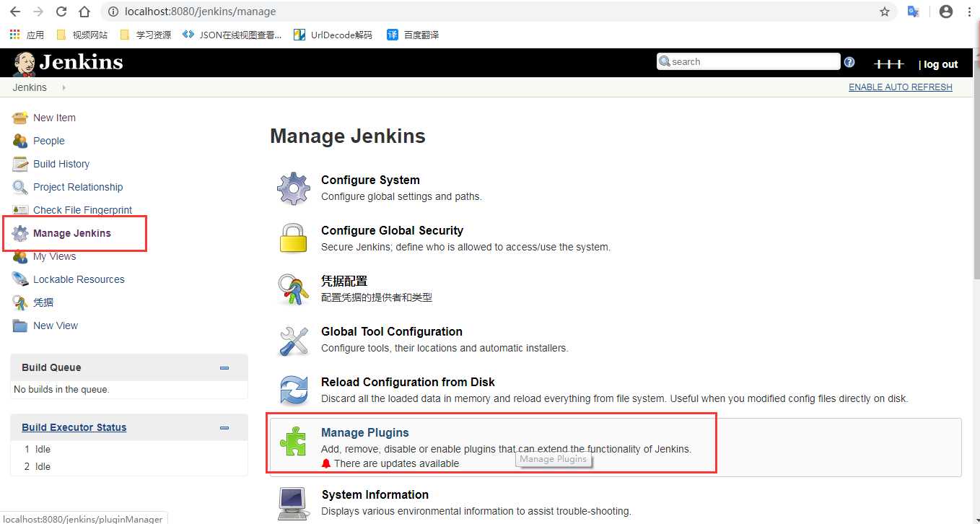
Task: Click the People sidebar link
Action: [49, 141]
